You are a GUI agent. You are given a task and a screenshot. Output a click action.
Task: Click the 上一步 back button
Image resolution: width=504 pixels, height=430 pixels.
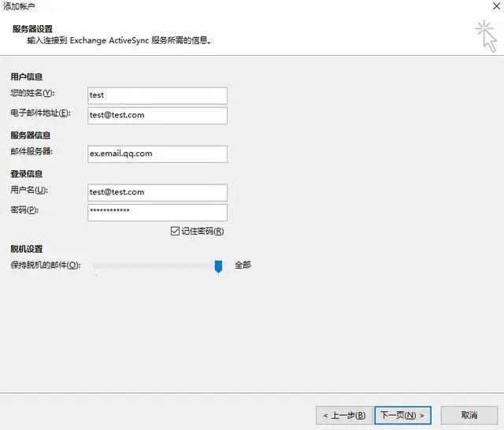click(x=344, y=415)
